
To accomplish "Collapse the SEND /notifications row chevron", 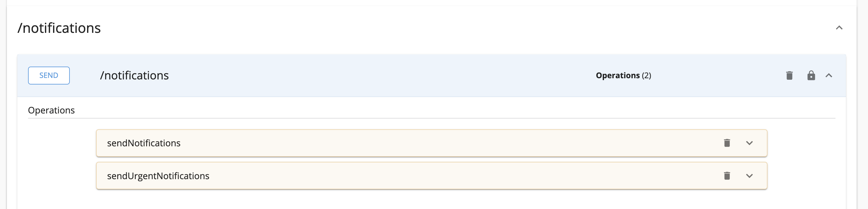I will pyautogui.click(x=829, y=76).
